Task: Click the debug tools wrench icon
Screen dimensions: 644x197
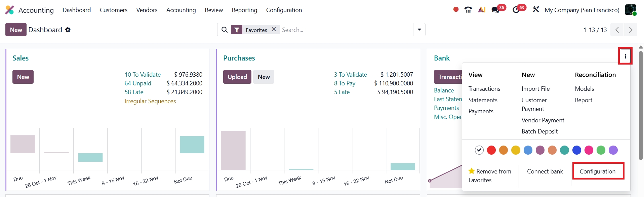Action: click(x=536, y=10)
